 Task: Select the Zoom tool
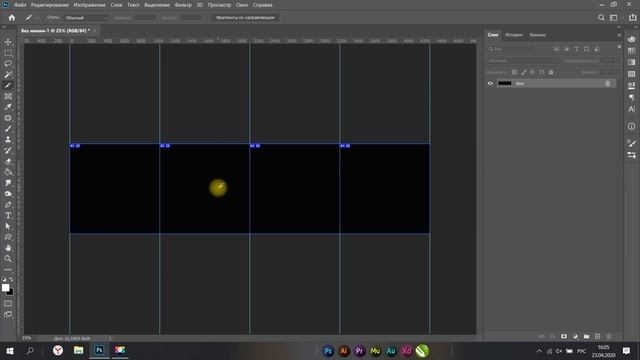(x=8, y=258)
